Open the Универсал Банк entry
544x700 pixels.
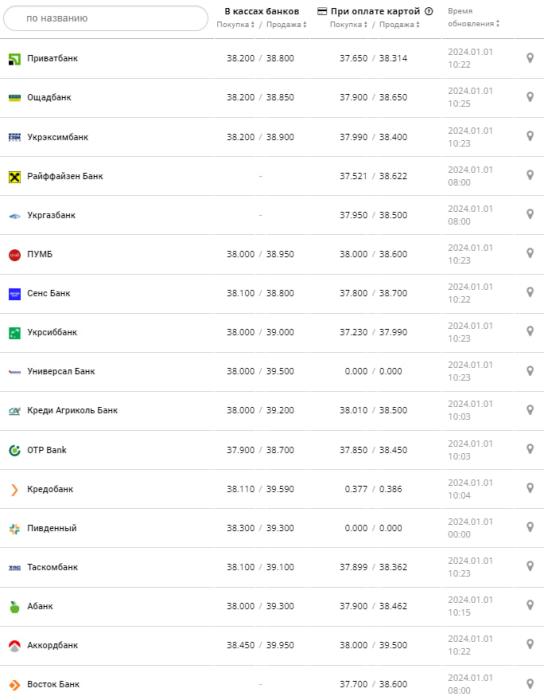pyautogui.click(x=61, y=371)
